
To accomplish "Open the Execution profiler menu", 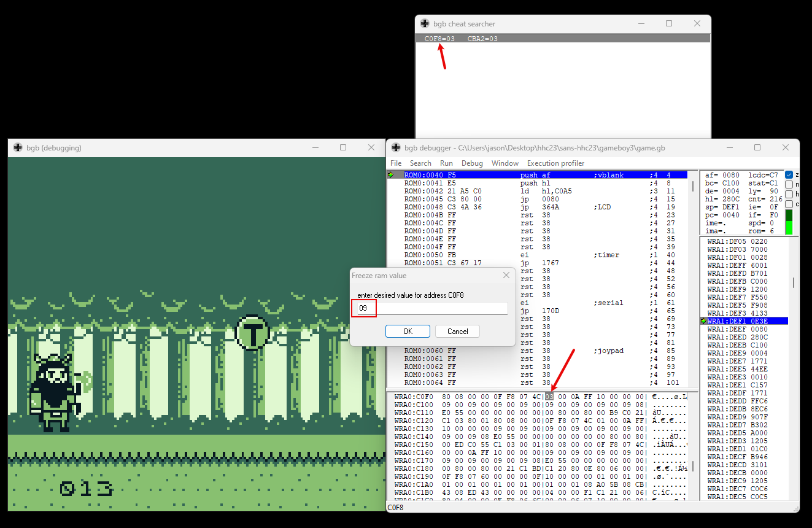I will pos(555,163).
